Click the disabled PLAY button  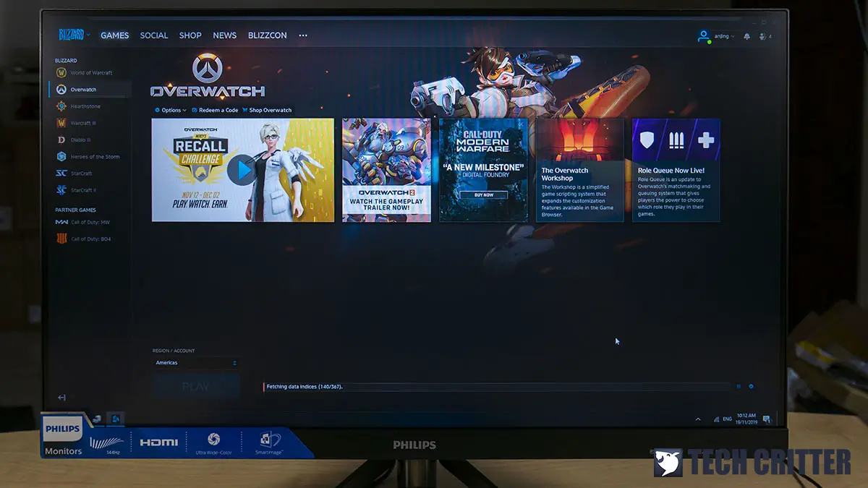195,387
